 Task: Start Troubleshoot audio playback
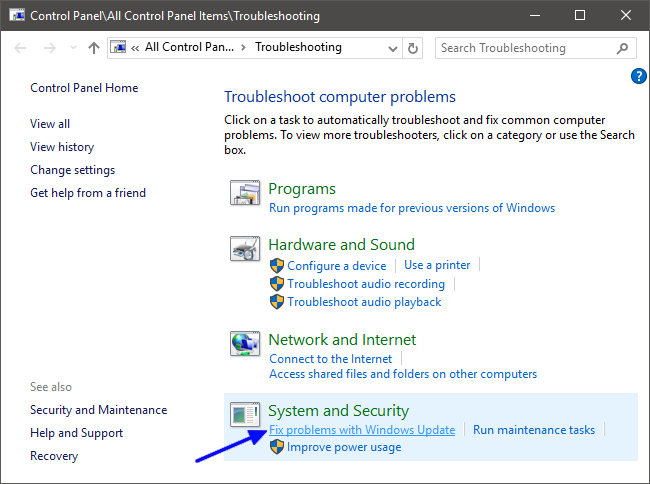[x=364, y=302]
